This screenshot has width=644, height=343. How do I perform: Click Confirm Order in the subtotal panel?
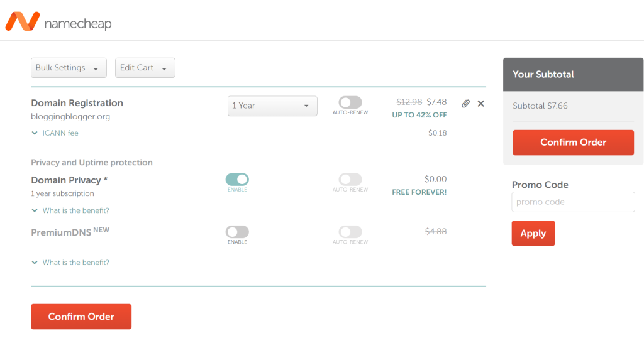[573, 143]
